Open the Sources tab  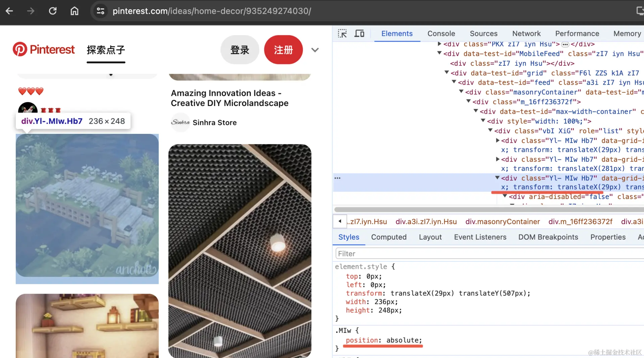point(483,34)
